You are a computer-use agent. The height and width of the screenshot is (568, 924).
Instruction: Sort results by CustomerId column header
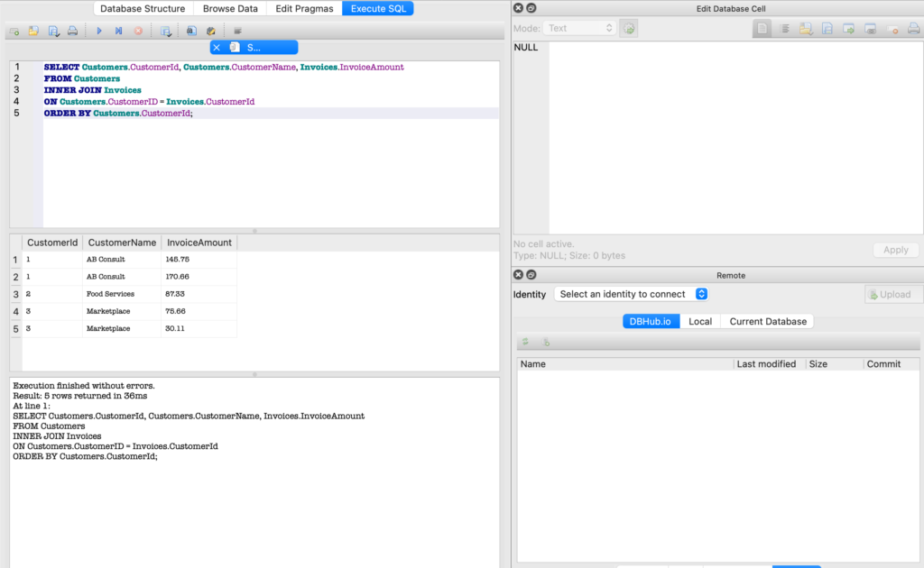[x=51, y=243]
